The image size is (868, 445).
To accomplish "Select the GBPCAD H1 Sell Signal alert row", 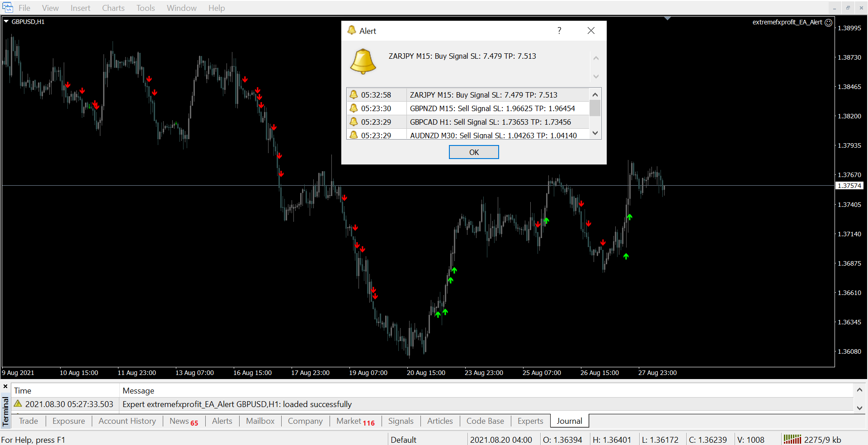I will click(x=490, y=122).
